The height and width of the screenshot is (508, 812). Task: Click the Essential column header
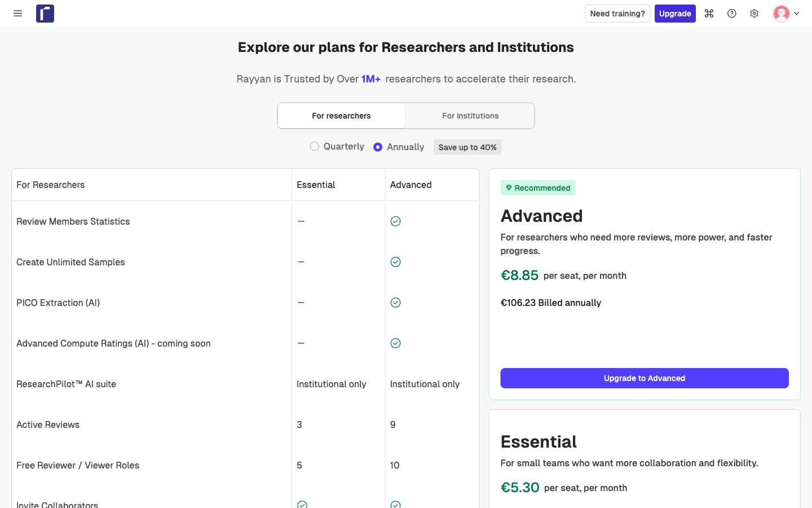316,185
